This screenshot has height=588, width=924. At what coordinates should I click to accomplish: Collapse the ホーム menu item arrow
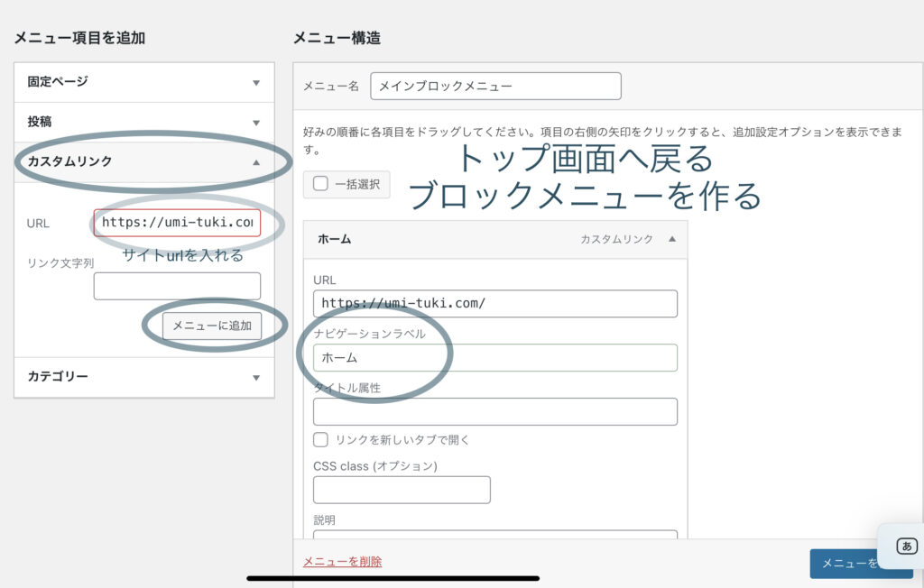click(x=671, y=240)
